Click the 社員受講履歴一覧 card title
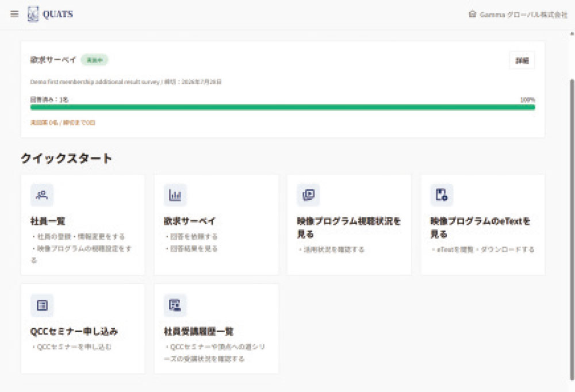Screen dimensions: 575x392 tap(198, 332)
